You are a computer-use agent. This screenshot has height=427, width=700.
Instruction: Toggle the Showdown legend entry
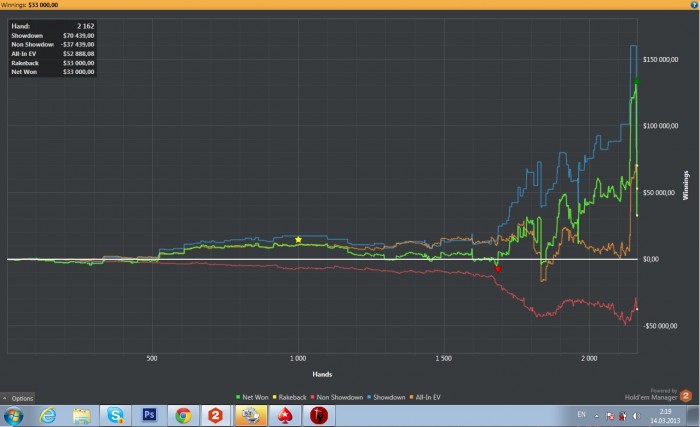pyautogui.click(x=386, y=397)
